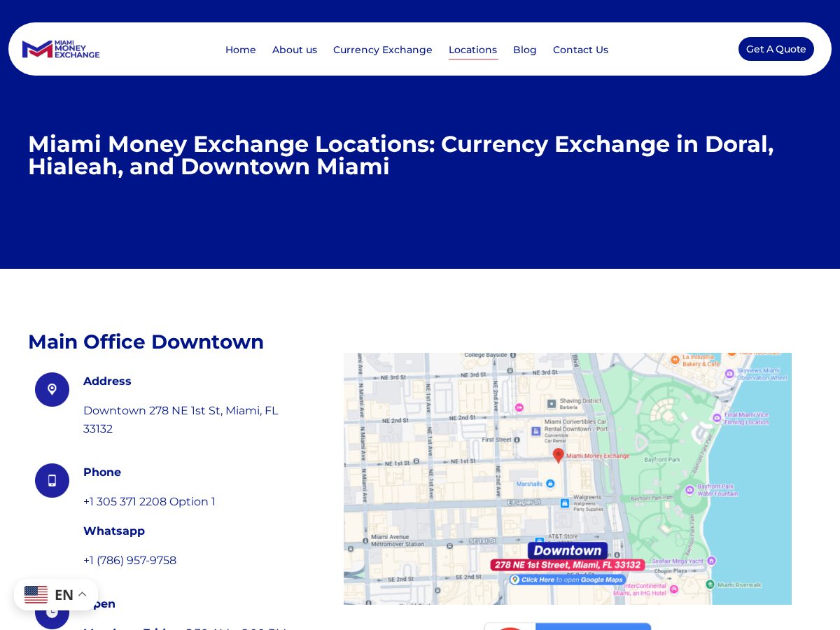The height and width of the screenshot is (630, 840).
Task: Click the Miami Money Exchange Locations page title
Action: click(x=401, y=155)
